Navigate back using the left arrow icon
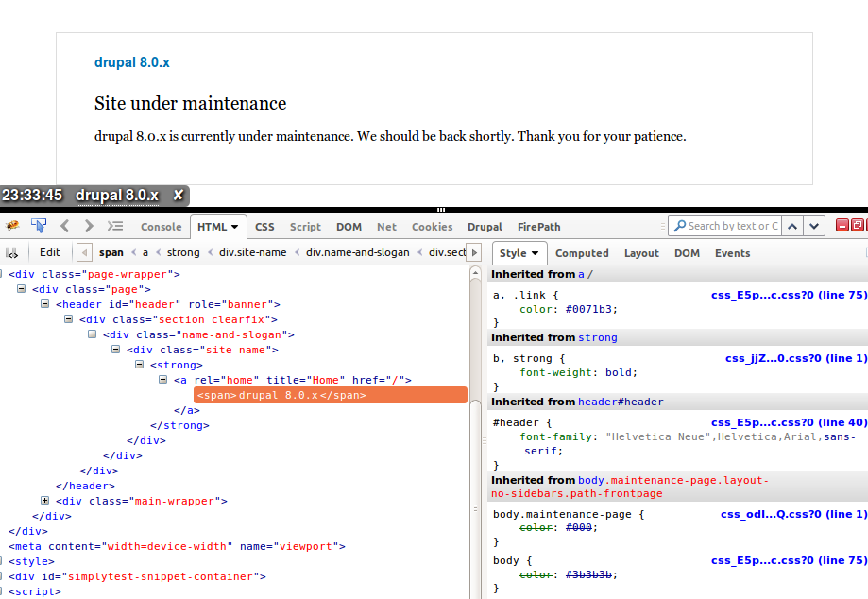The image size is (868, 599). [63, 227]
